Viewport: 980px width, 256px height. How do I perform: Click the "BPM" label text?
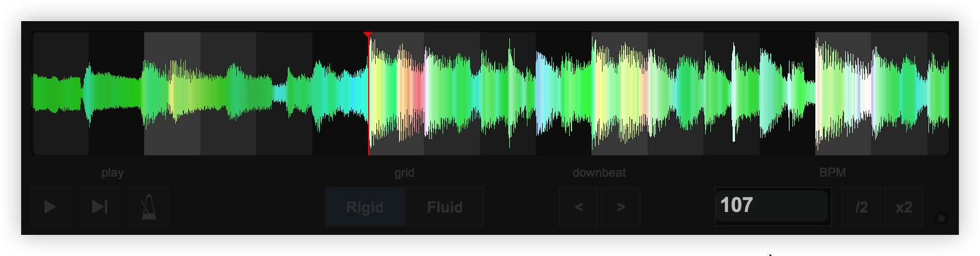832,173
